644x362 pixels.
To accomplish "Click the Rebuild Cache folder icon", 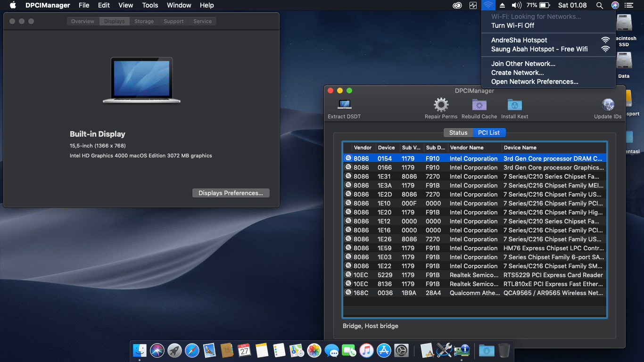I will tap(479, 105).
